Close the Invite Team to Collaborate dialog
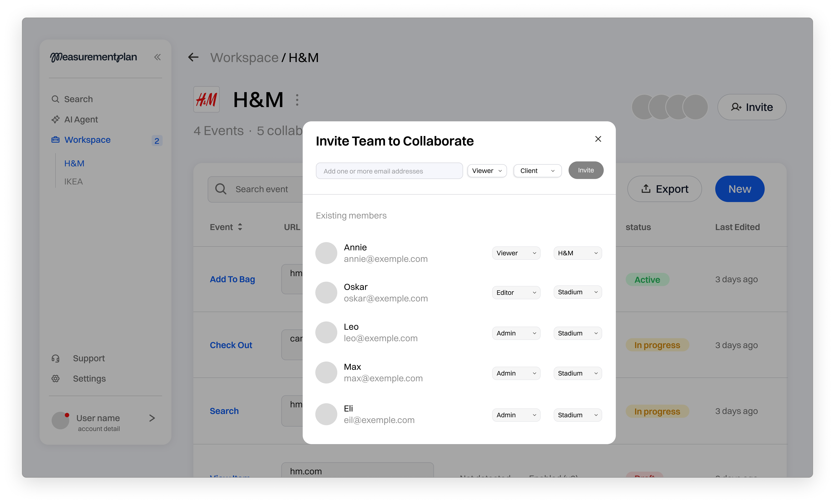This screenshot has height=504, width=835. tap(598, 139)
